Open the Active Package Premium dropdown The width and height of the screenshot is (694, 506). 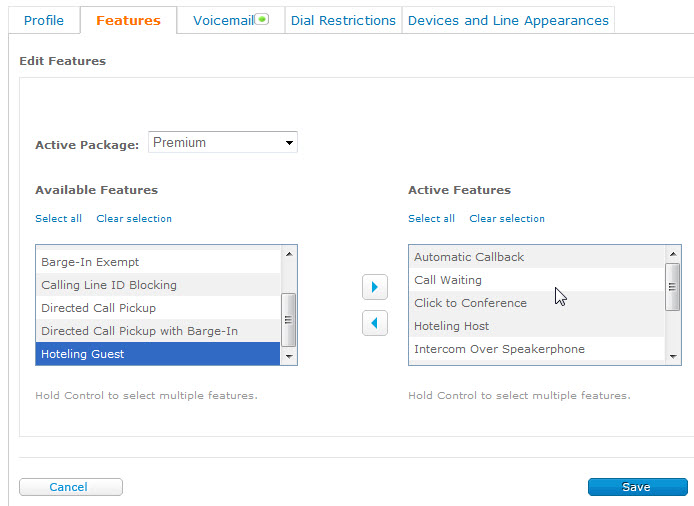click(x=223, y=143)
